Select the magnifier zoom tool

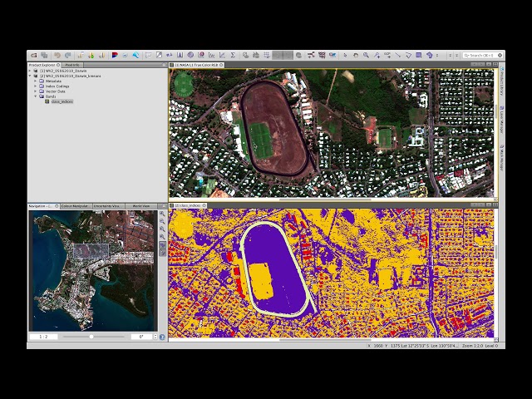pyautogui.click(x=366, y=55)
